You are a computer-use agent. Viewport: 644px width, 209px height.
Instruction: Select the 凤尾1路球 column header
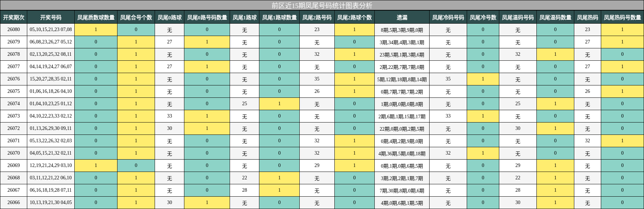tap(245, 17)
